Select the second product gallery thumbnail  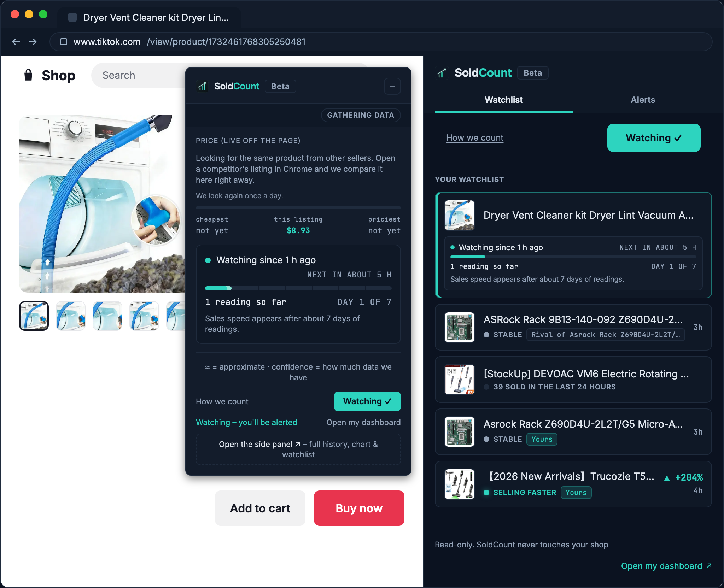[x=71, y=316]
